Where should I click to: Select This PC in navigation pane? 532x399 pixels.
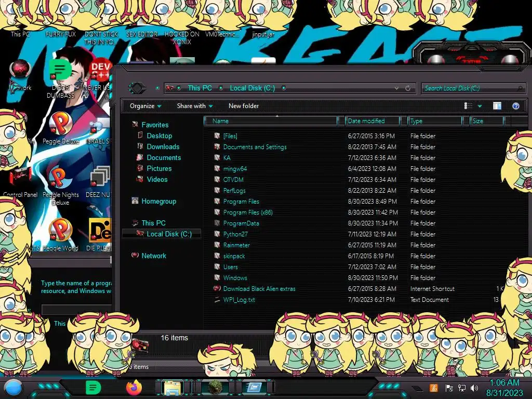click(153, 223)
